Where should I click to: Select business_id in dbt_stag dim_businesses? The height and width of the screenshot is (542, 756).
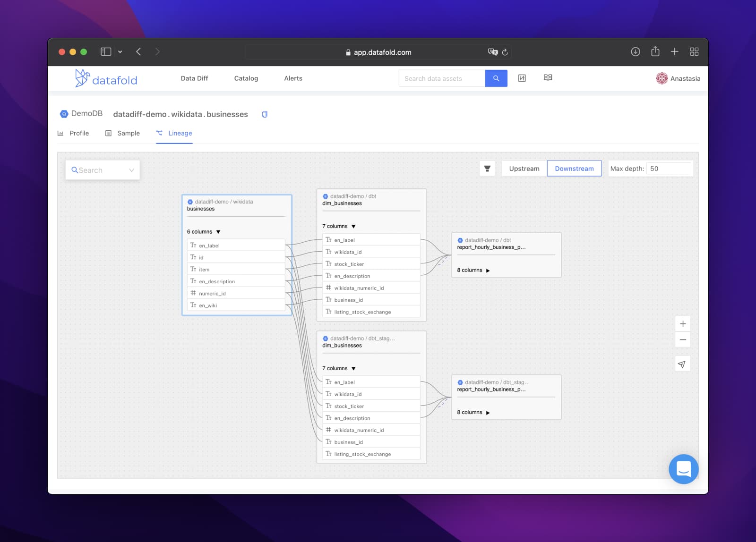click(x=371, y=442)
